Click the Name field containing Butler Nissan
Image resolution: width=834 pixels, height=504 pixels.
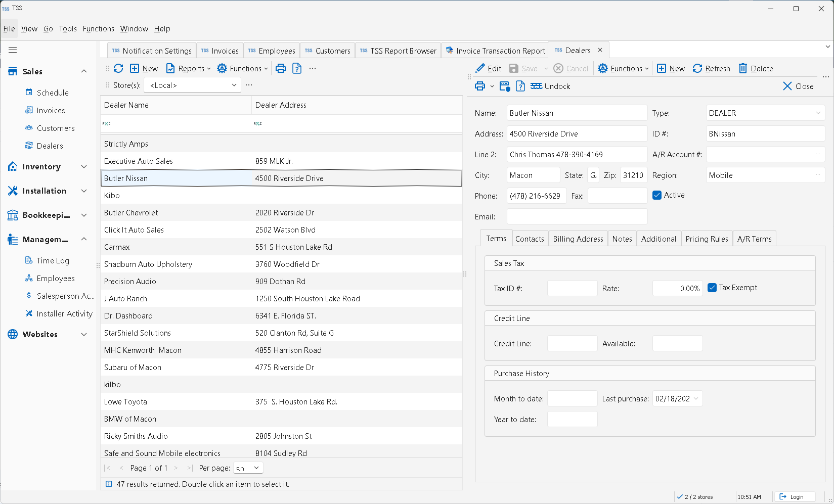[x=577, y=113]
